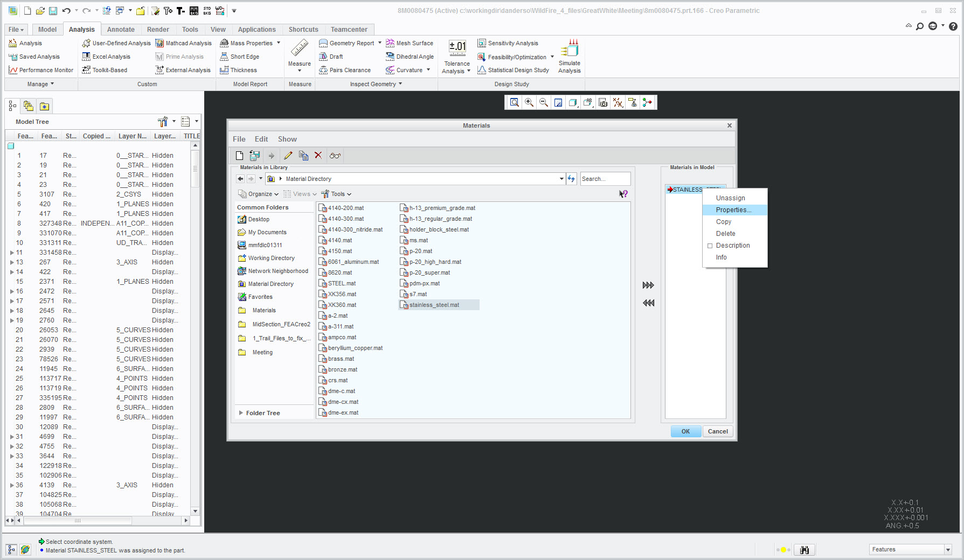This screenshot has width=964, height=560.
Task: Open Working Directory common folder
Action: coord(266,258)
